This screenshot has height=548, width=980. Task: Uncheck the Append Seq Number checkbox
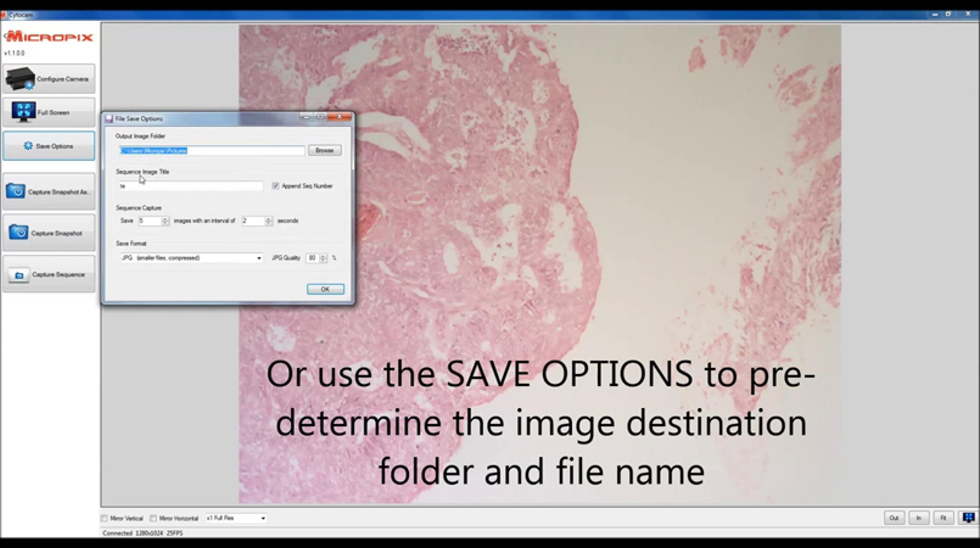[275, 186]
